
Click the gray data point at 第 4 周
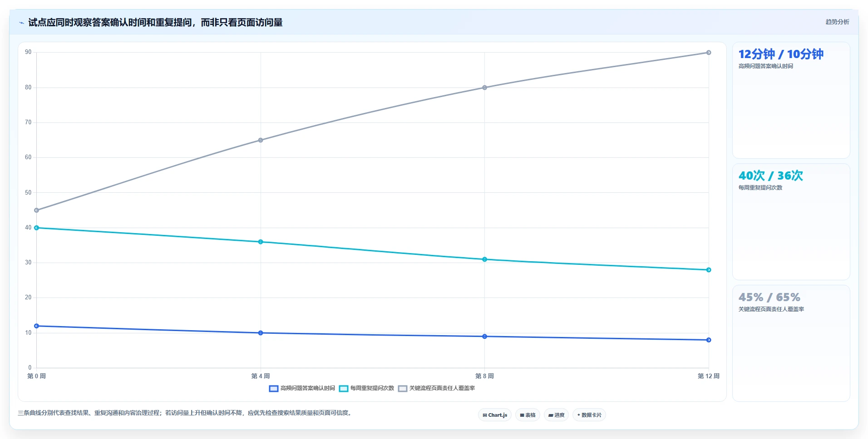click(x=261, y=140)
